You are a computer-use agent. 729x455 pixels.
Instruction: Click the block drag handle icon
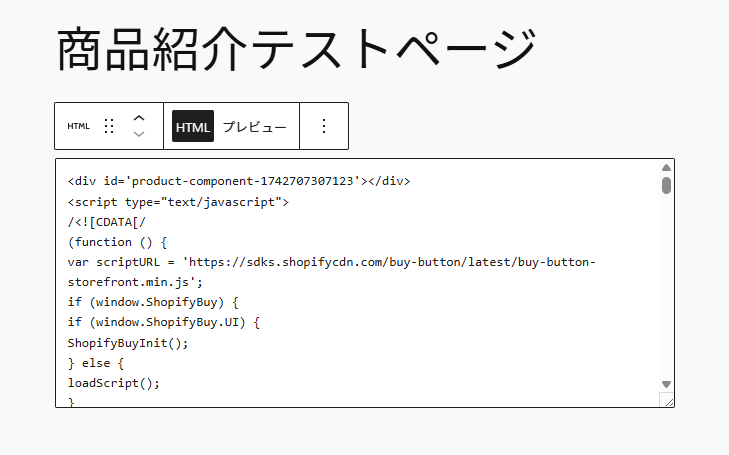[x=109, y=126]
